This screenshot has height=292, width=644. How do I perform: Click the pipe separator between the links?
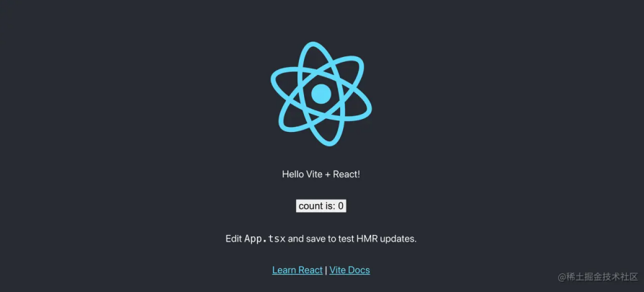[x=326, y=270]
